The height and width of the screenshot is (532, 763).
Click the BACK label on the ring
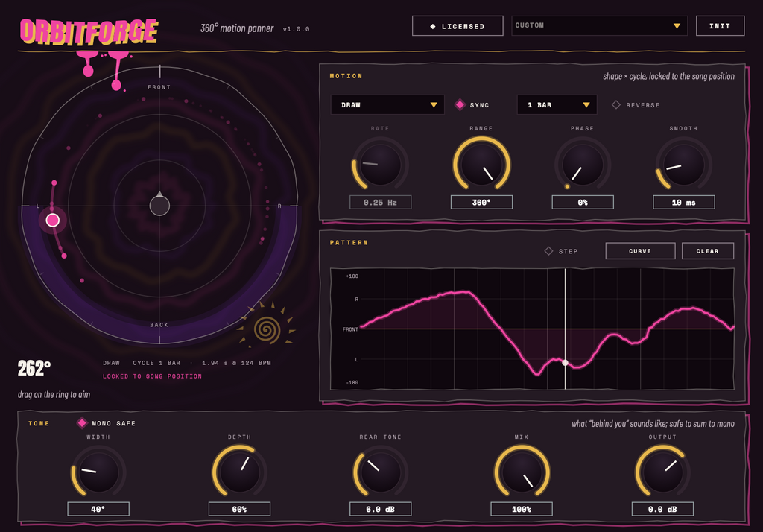pos(159,325)
